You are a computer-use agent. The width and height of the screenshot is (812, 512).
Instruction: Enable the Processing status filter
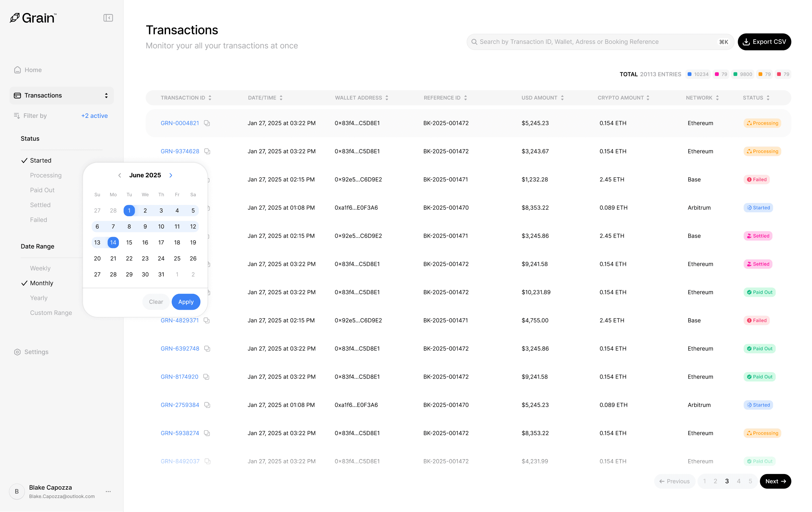[x=45, y=175]
